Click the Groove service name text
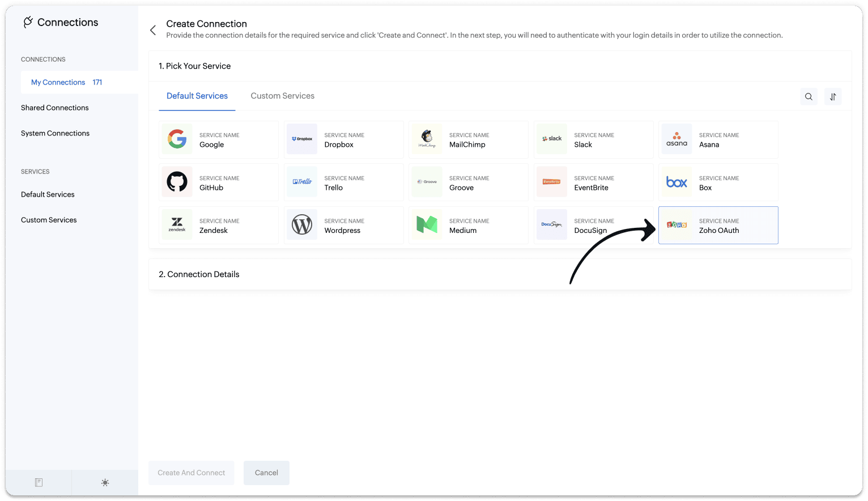 (461, 188)
